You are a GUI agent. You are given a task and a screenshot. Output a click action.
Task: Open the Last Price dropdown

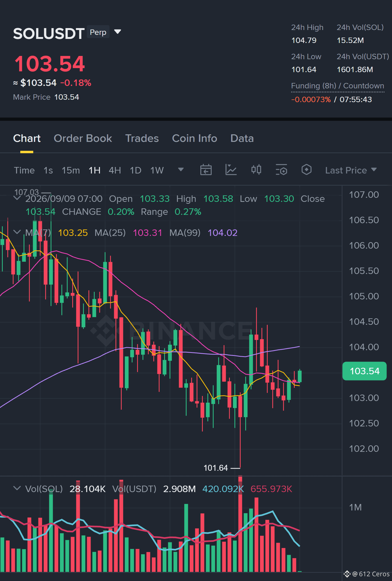351,170
